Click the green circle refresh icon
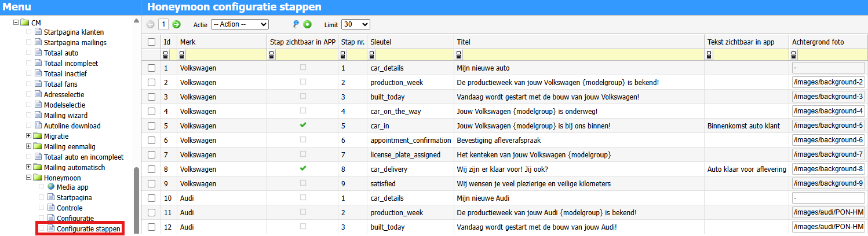 click(308, 24)
